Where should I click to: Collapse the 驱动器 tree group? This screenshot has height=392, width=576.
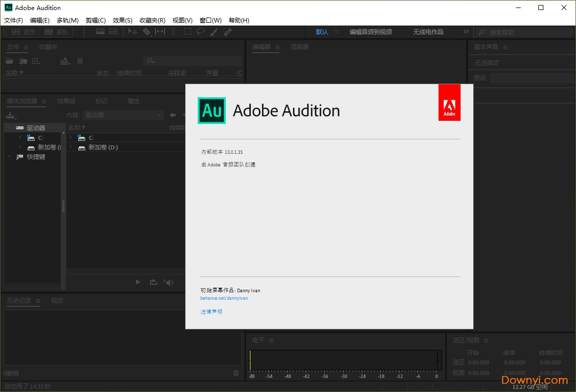(10, 128)
